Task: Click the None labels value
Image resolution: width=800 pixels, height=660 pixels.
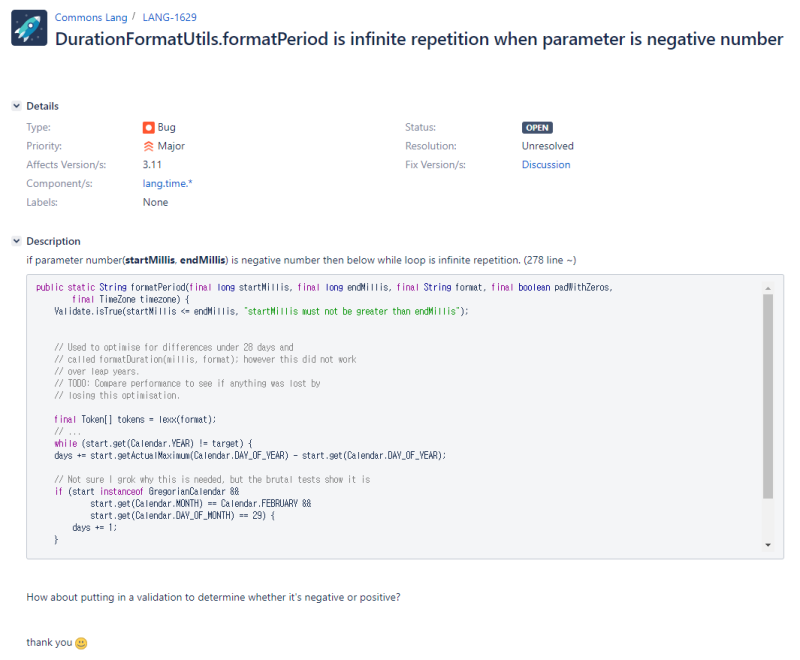Action: point(155,202)
